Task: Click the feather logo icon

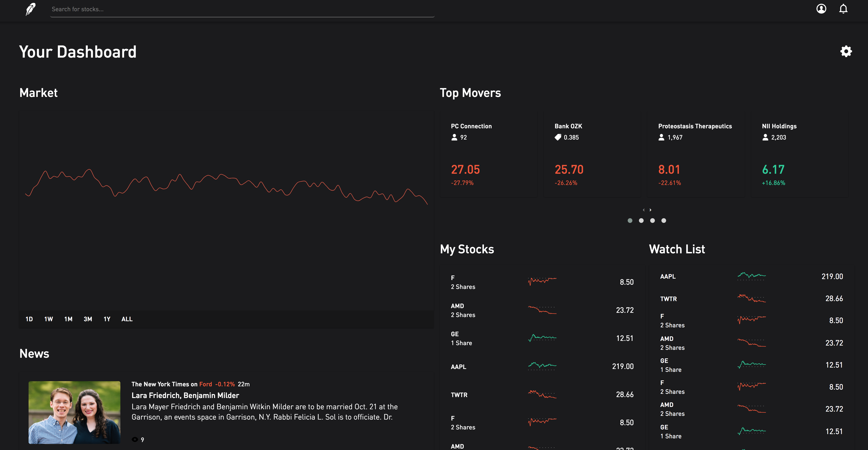Action: [x=31, y=9]
